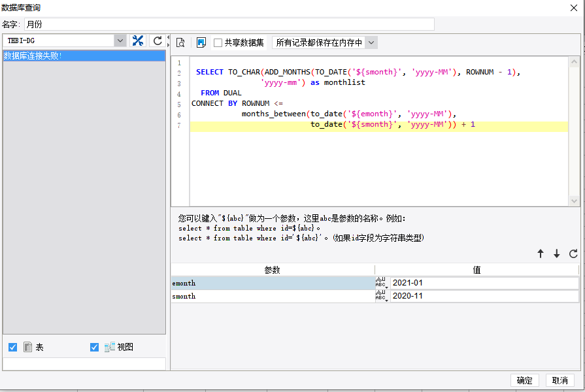Click the 值 column header
Screen dimensions: 585x392
[476, 270]
